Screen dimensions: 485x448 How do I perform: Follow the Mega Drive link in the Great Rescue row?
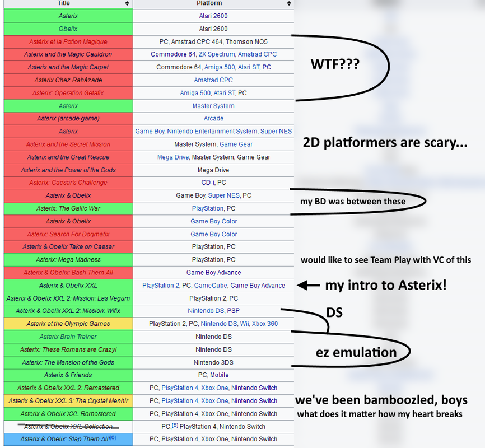[172, 157]
